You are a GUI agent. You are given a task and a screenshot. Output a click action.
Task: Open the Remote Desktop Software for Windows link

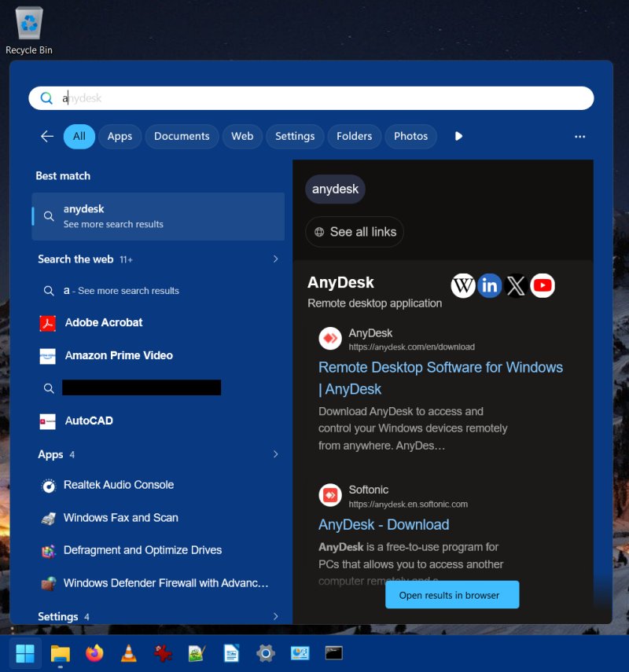[x=440, y=378]
